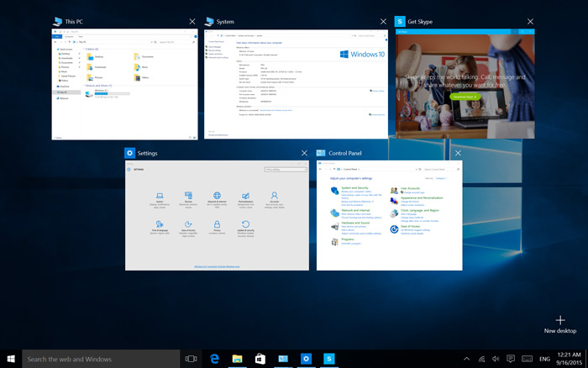The image size is (588, 368).
Task: Click the Task View taskbar button
Action: tap(192, 359)
